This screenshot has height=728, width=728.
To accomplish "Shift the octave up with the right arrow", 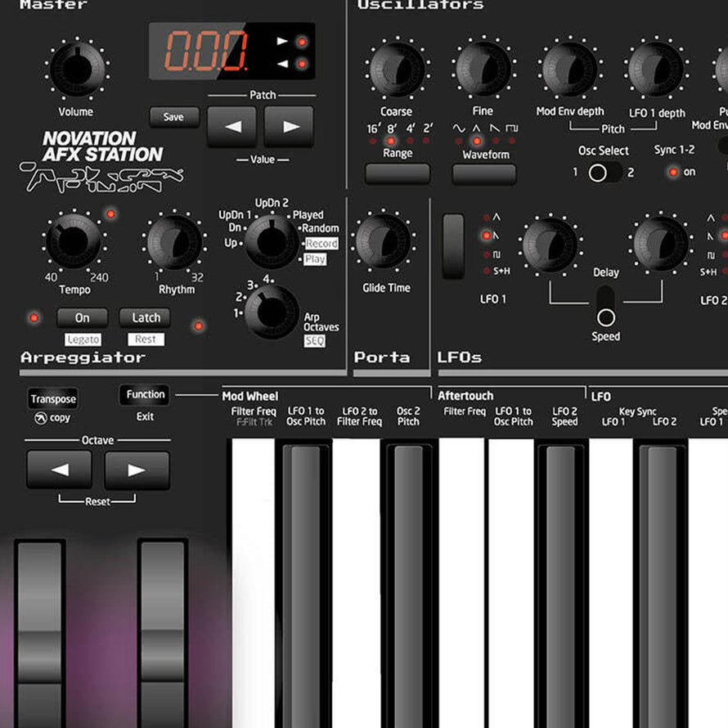I will [x=137, y=470].
